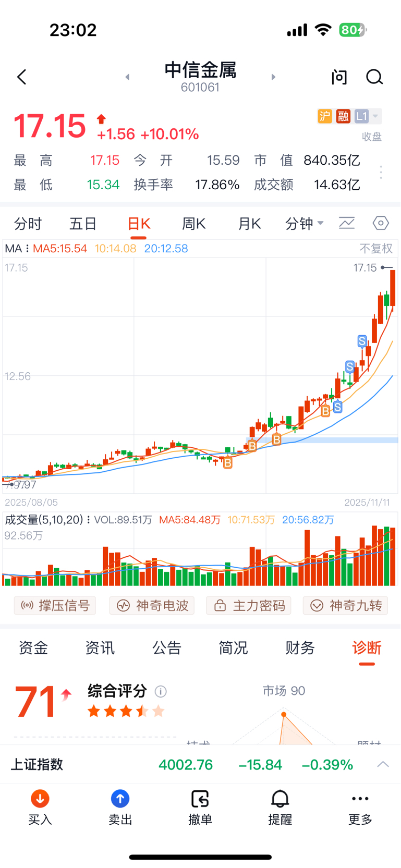The image size is (401, 868).
Task: Tap the VOL:89.51万 volume readout
Action: click(x=123, y=520)
